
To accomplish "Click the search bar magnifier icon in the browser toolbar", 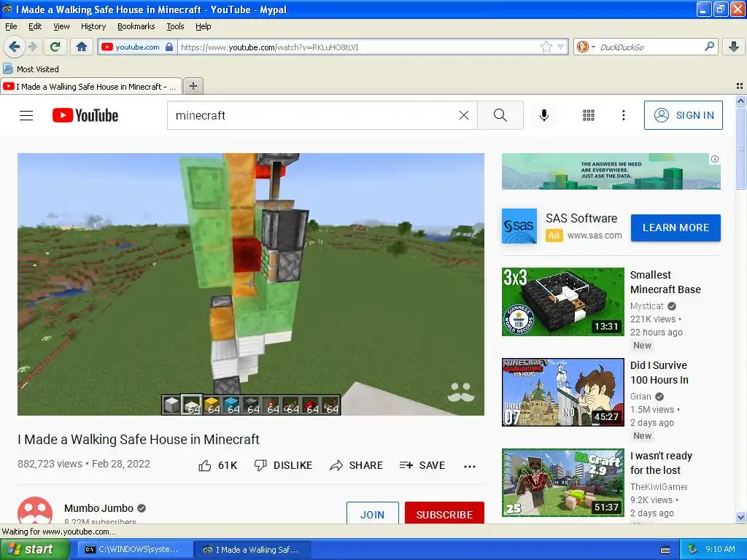I will tap(709, 47).
